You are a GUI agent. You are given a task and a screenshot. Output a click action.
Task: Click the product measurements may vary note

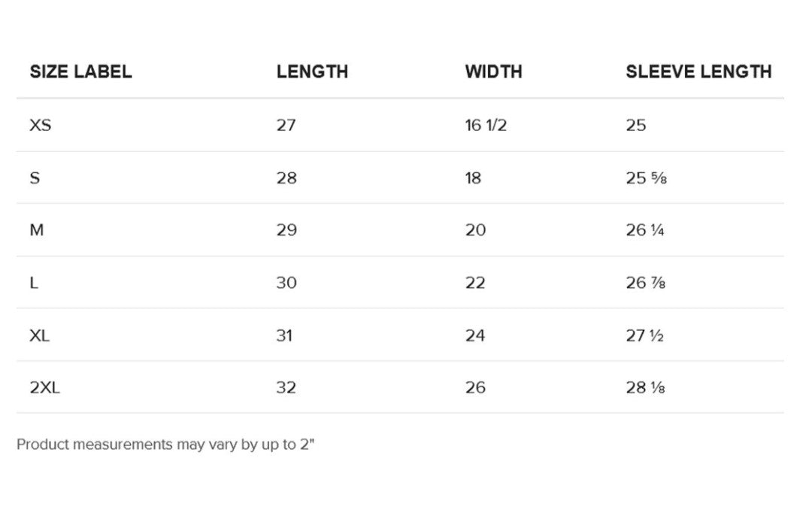(x=165, y=445)
